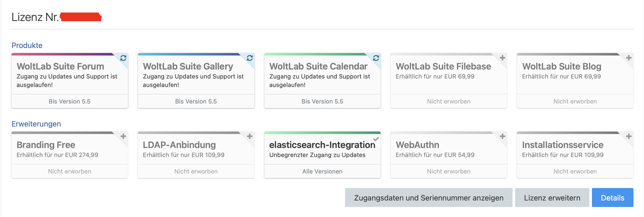Show Zugangsdaten und Seriennummer anzeigen
Viewport: 644px width, 217px height.
[428, 198]
